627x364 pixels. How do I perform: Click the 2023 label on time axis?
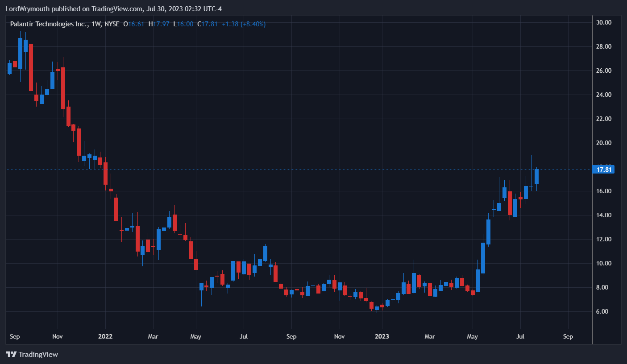pos(382,336)
